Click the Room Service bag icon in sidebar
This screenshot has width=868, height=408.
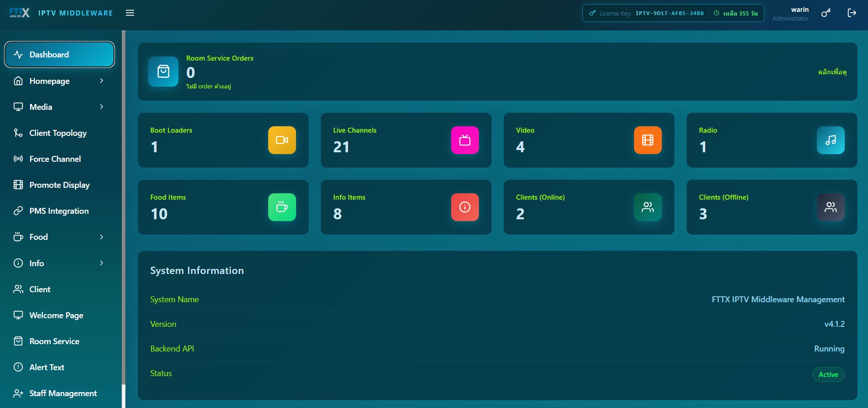18,341
